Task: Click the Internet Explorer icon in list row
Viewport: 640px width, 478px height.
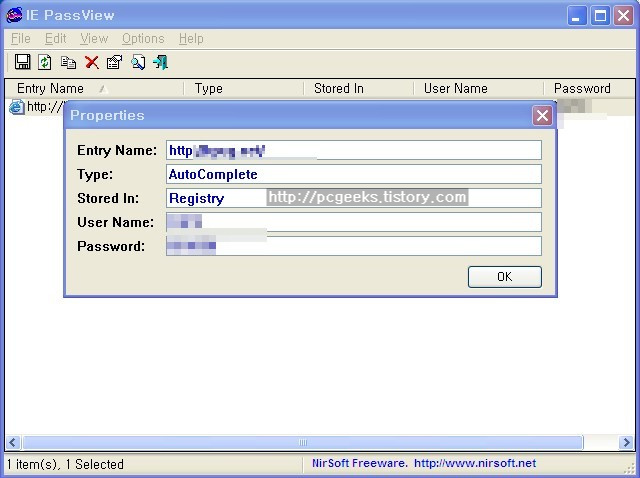Action: pyautogui.click(x=17, y=107)
